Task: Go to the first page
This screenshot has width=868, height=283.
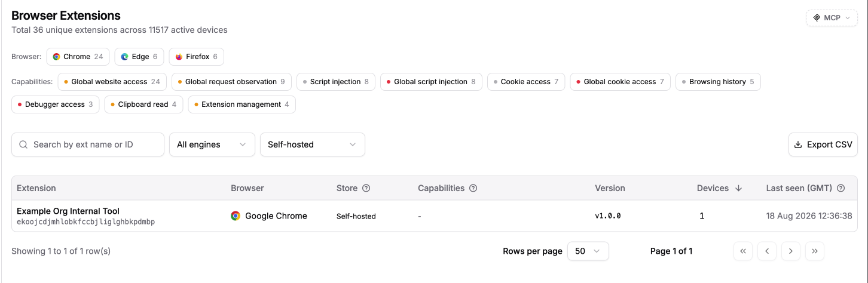Action: coord(743,251)
